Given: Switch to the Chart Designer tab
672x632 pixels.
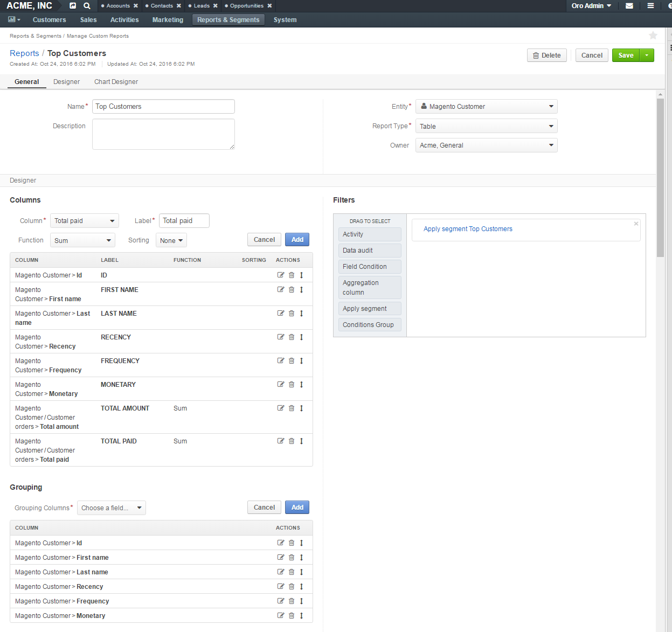Looking at the screenshot, I should tap(116, 82).
